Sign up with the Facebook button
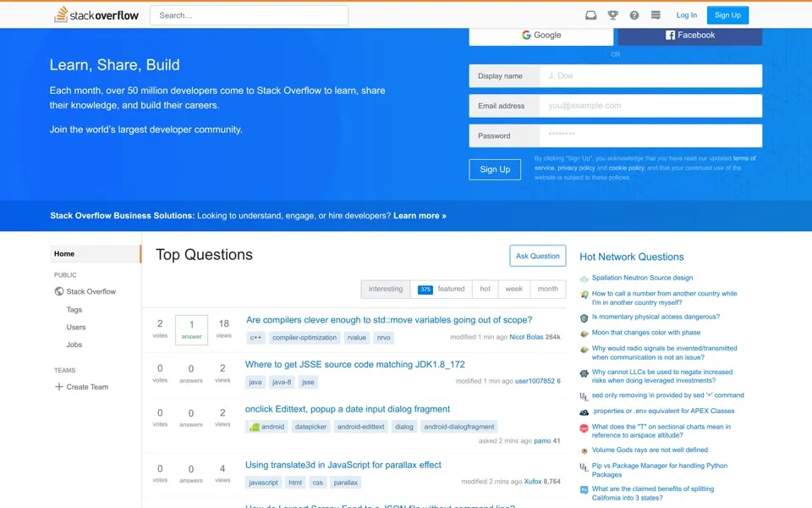This screenshot has height=508, width=812. tap(690, 36)
